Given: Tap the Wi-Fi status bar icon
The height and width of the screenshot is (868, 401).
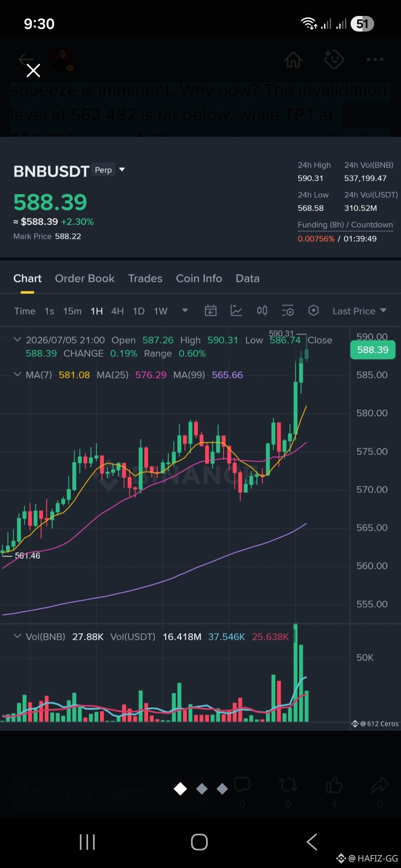Looking at the screenshot, I should click(x=309, y=24).
